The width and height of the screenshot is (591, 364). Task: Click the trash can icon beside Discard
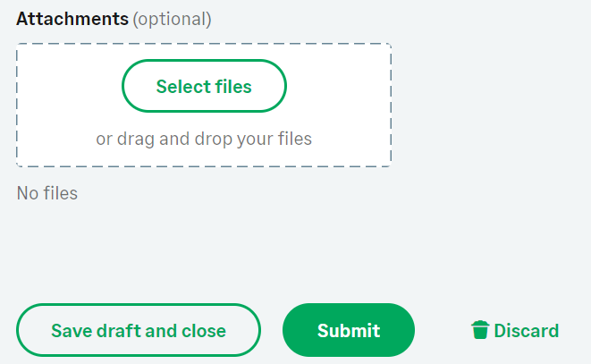[480, 331]
